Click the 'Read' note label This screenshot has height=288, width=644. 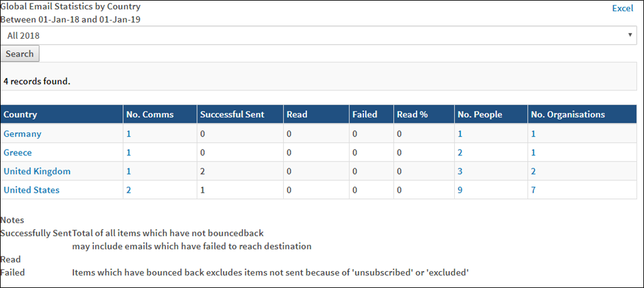click(x=11, y=259)
